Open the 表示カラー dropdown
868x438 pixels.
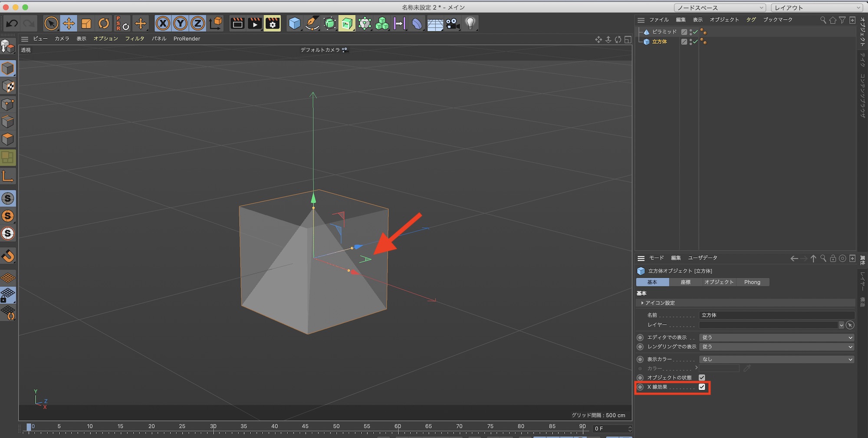pyautogui.click(x=776, y=359)
